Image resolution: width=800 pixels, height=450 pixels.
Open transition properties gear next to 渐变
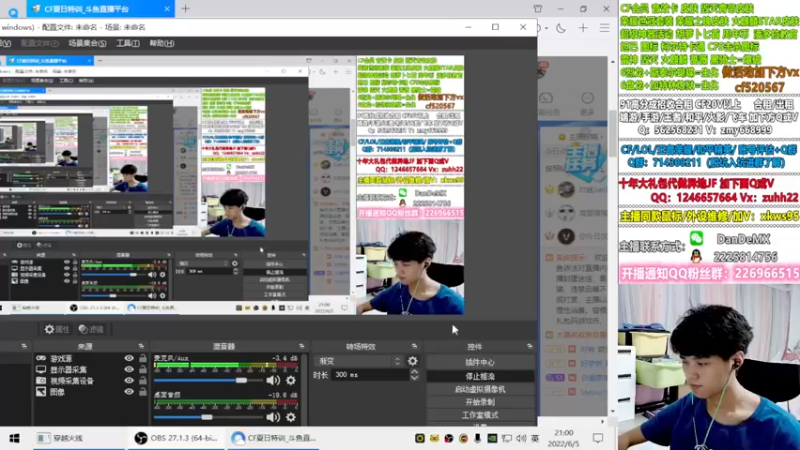click(413, 361)
